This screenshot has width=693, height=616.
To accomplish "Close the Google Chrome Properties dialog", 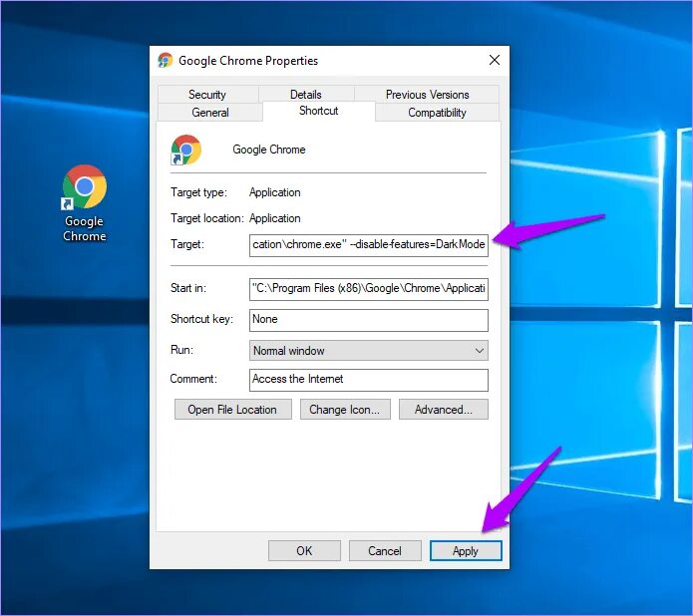I will (x=495, y=60).
